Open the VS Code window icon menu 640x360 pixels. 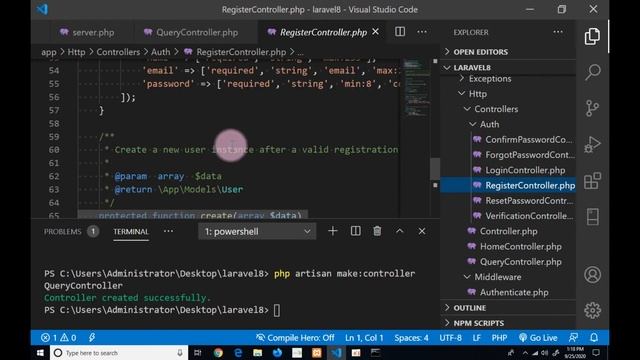tap(42, 9)
